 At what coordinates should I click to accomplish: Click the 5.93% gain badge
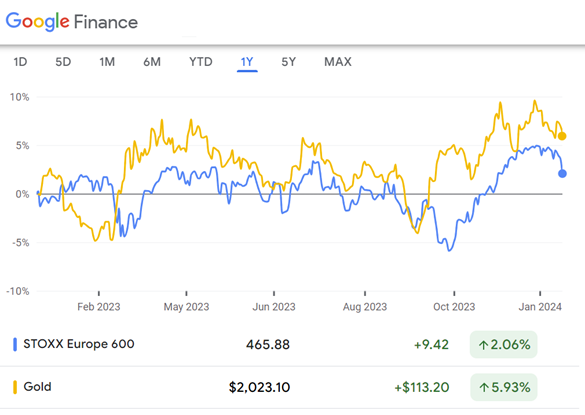pos(503,387)
